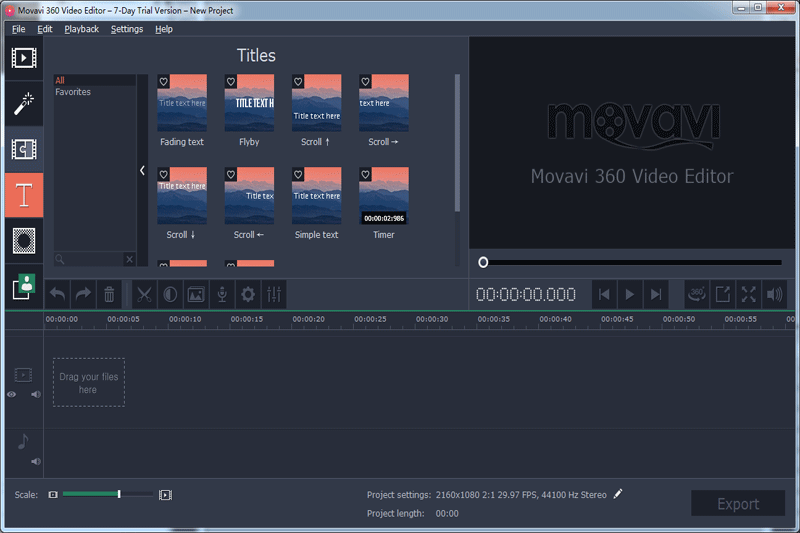This screenshot has width=800, height=533.
Task: Click the Export button
Action: pyautogui.click(x=738, y=503)
